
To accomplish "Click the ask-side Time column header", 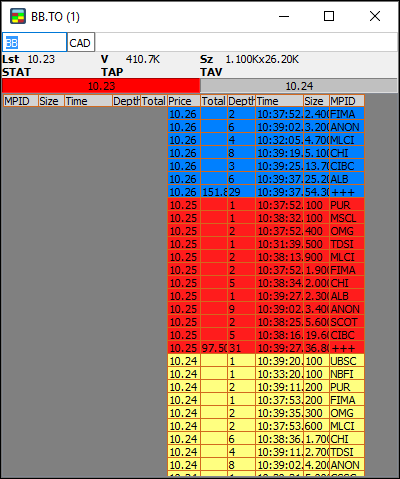I will (279, 101).
